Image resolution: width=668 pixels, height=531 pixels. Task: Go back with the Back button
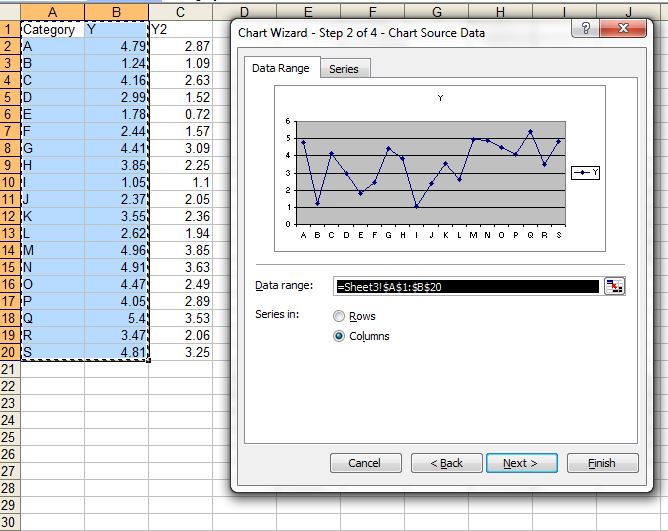pos(446,463)
